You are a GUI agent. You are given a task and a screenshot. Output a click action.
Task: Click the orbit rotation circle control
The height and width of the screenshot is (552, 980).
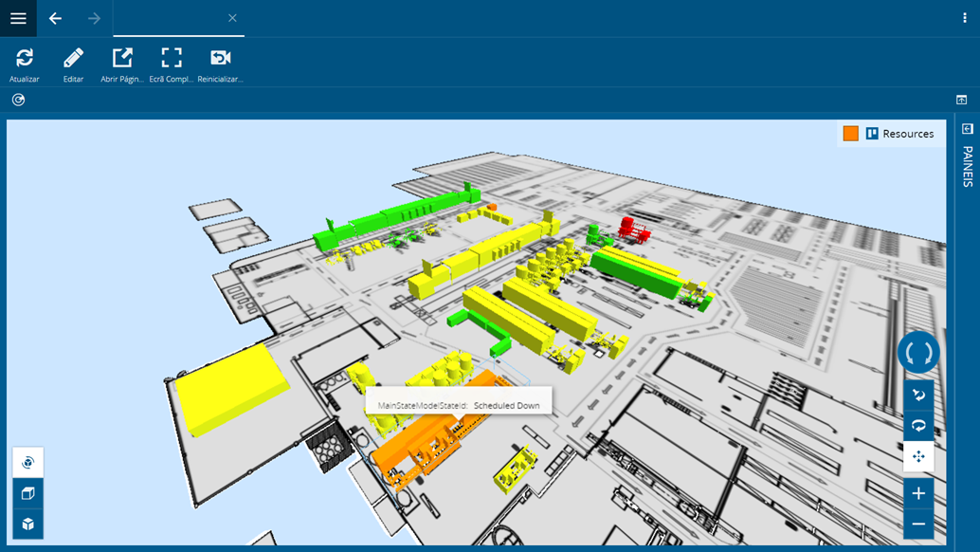(x=918, y=353)
